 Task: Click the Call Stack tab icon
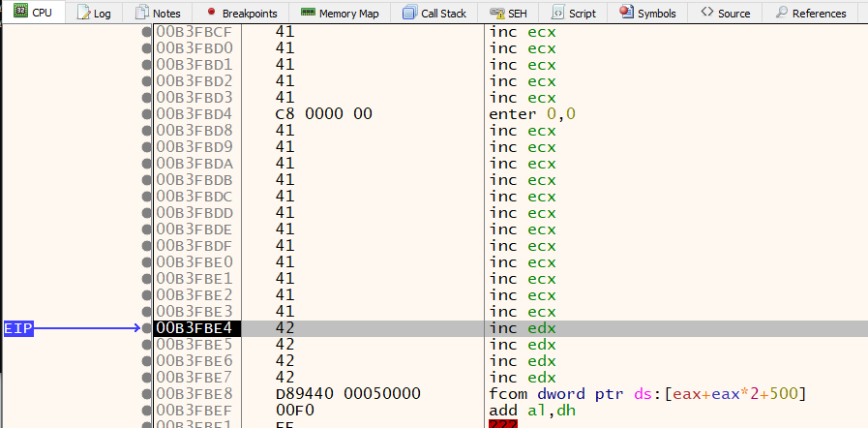click(408, 13)
